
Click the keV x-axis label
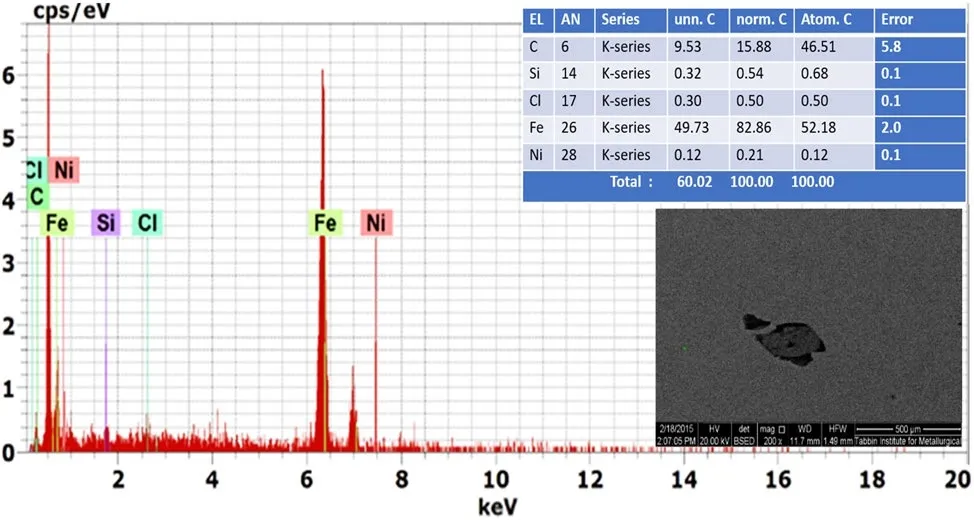pyautogui.click(x=498, y=505)
